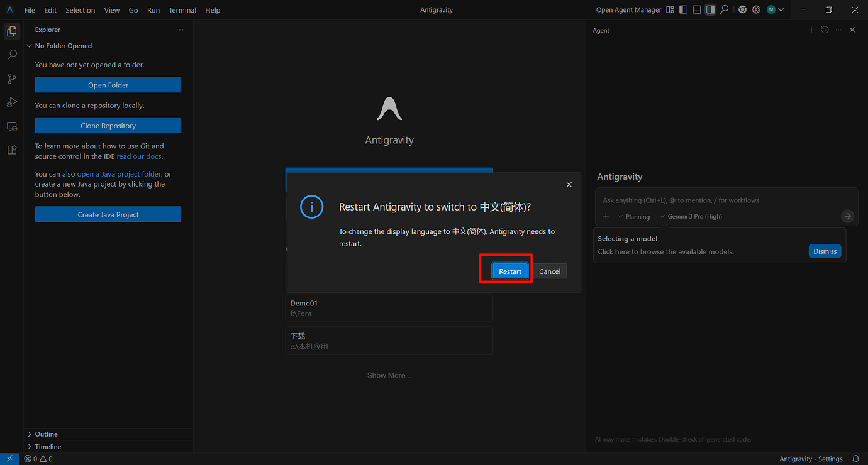Click the Create Java Project button
This screenshot has width=868, height=465.
[x=108, y=214]
